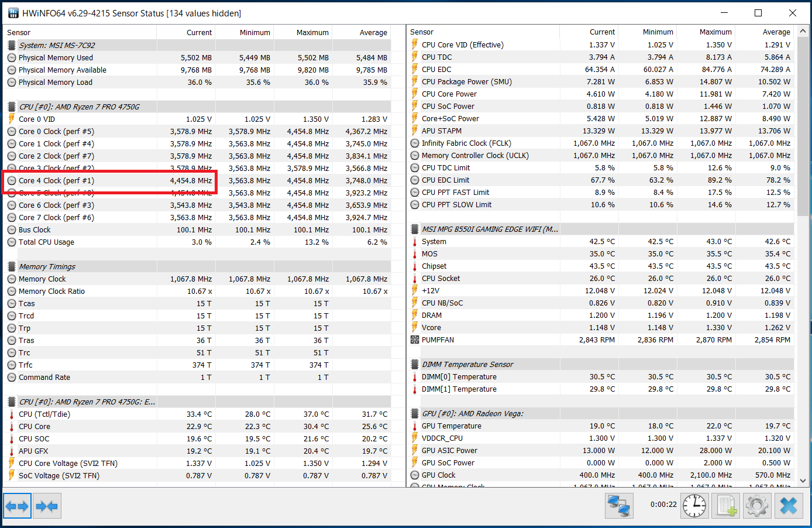Click the thermometer icon beside APU GFX

point(12,451)
